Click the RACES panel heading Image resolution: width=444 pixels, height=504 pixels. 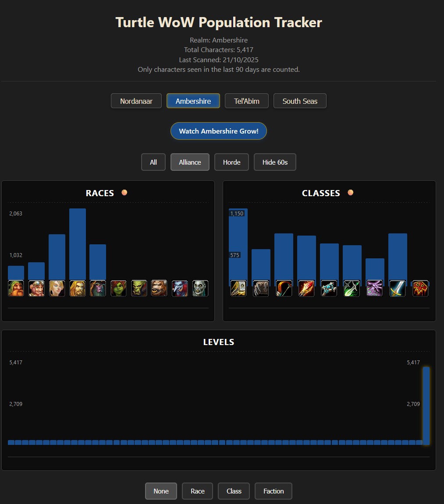(100, 193)
